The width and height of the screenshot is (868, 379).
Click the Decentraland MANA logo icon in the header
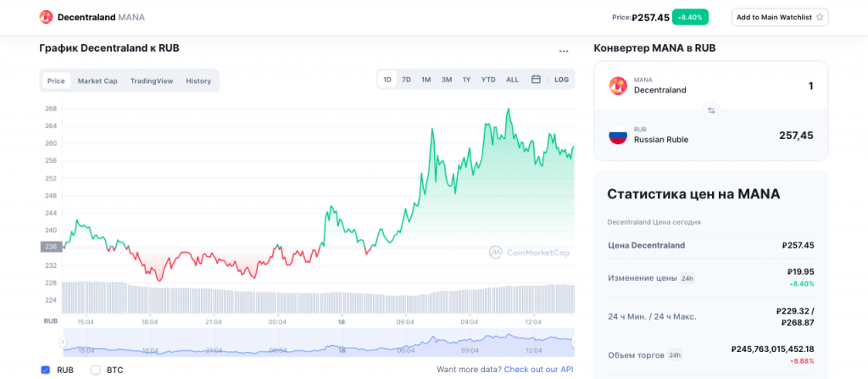click(46, 17)
